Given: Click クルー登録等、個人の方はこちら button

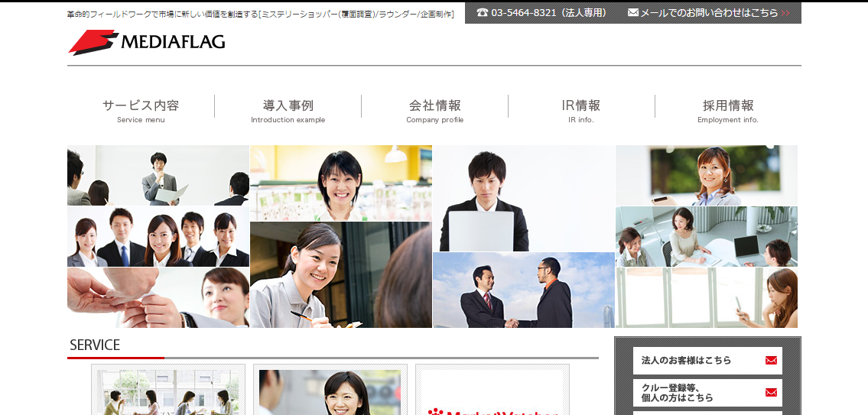Looking at the screenshot, I should (707, 393).
